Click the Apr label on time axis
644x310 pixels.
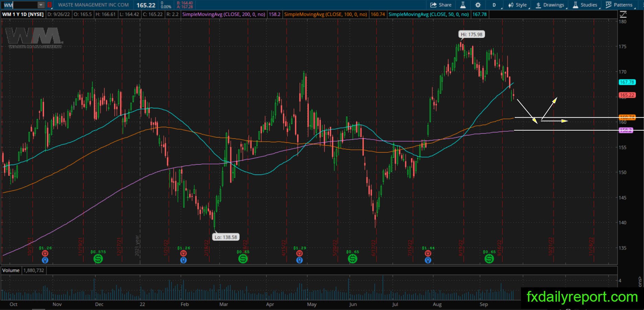click(x=270, y=304)
